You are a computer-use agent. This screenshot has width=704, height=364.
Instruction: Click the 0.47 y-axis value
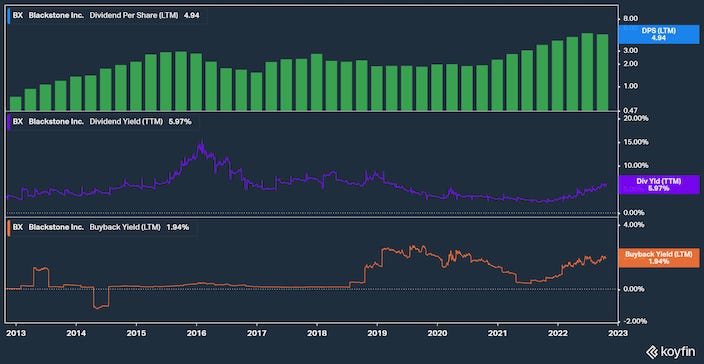point(630,110)
